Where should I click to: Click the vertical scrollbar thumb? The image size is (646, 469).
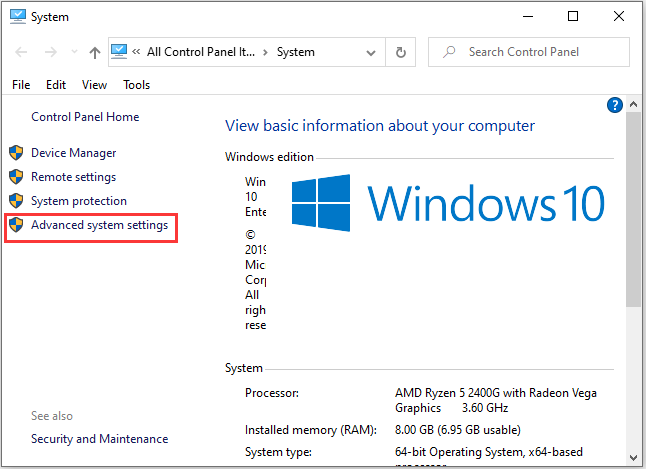pyautogui.click(x=633, y=209)
